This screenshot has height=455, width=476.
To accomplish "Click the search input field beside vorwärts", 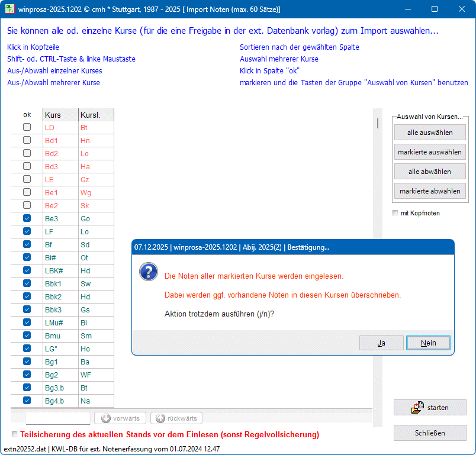I will tap(58, 418).
